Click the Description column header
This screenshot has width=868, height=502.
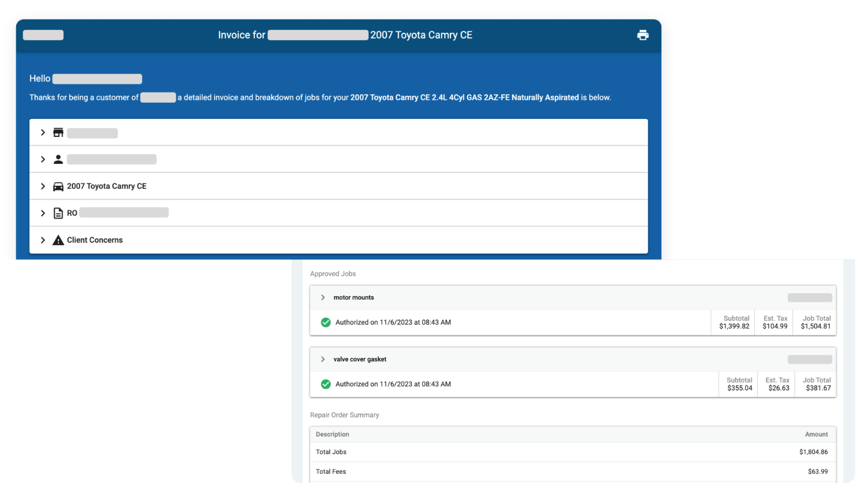pyautogui.click(x=332, y=434)
